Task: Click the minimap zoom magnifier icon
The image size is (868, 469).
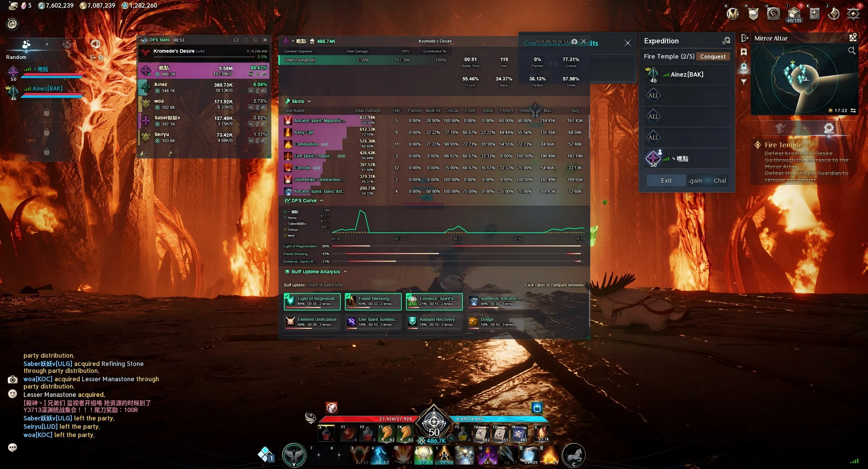Action: [x=851, y=51]
